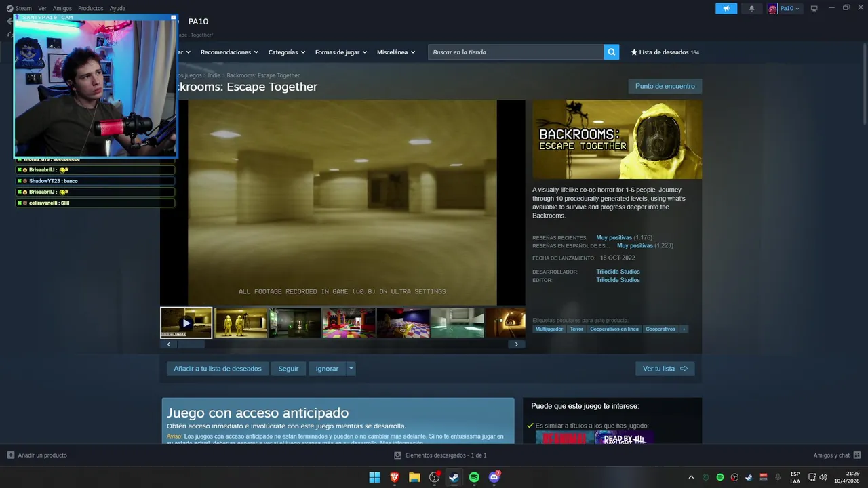Expand the Ignorar options dropdown arrow
868x488 pixels.
pyautogui.click(x=351, y=369)
